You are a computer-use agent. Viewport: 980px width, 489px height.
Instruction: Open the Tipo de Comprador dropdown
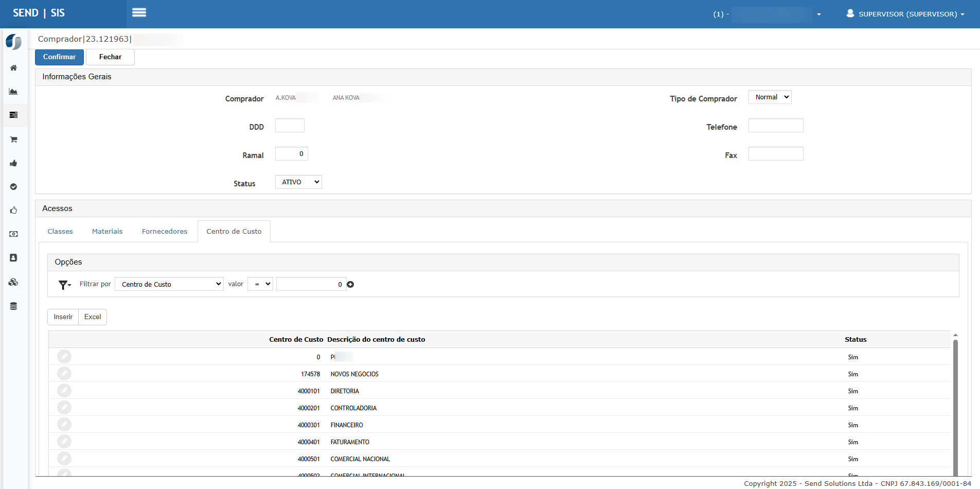770,97
